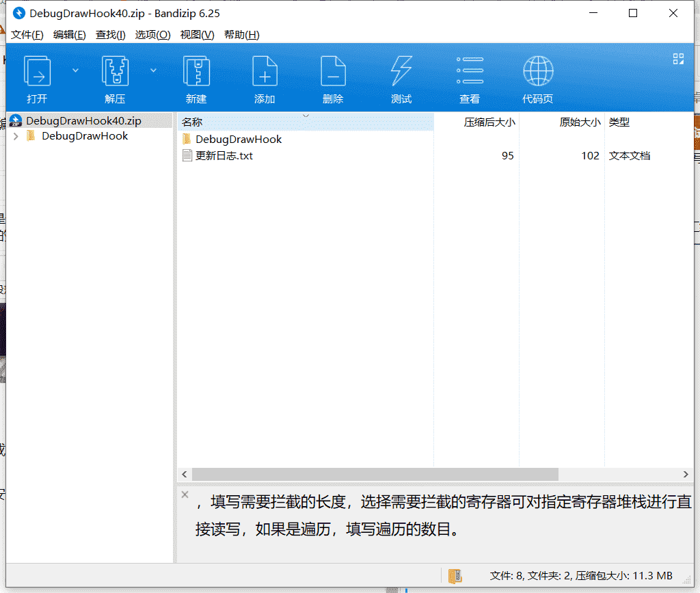This screenshot has width=700, height=593.
Task: Expand the Extract (解压) dropdown arrow
Action: coord(153,70)
